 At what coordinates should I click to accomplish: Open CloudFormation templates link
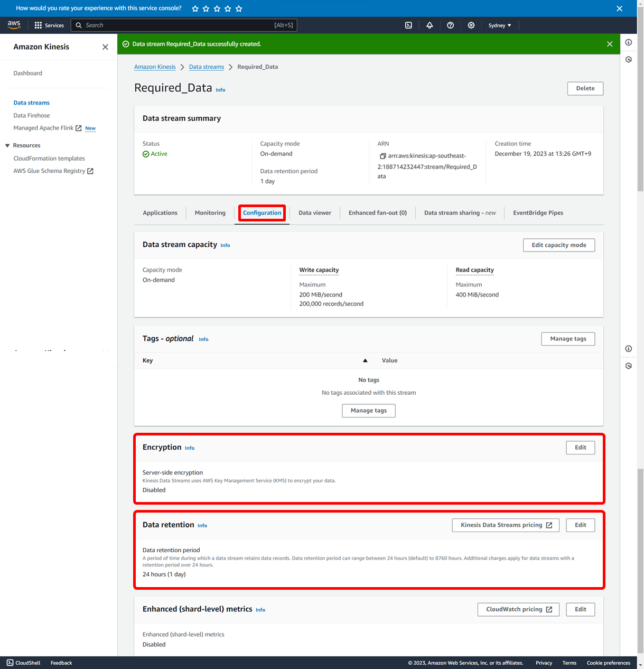[x=49, y=159]
